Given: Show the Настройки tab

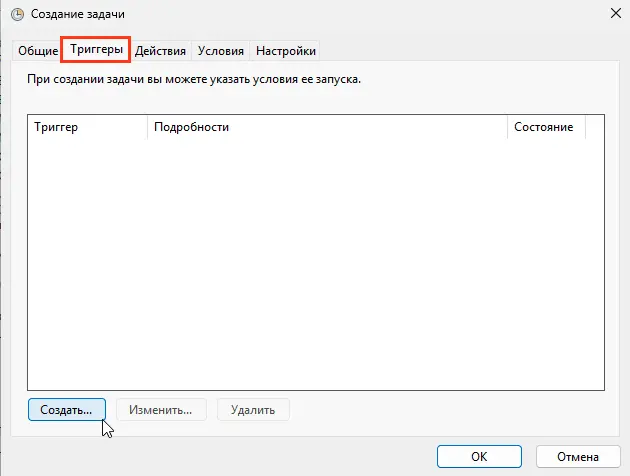Looking at the screenshot, I should (x=286, y=51).
